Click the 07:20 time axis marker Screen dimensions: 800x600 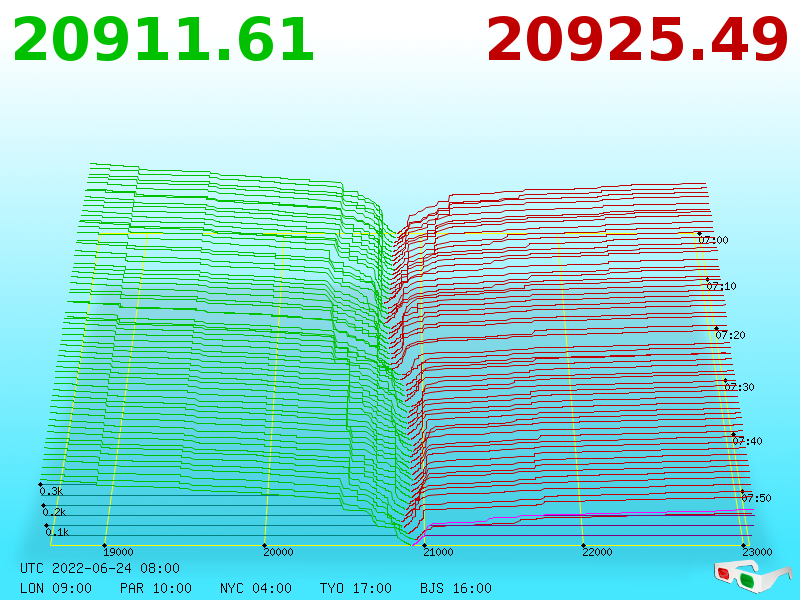click(730, 335)
